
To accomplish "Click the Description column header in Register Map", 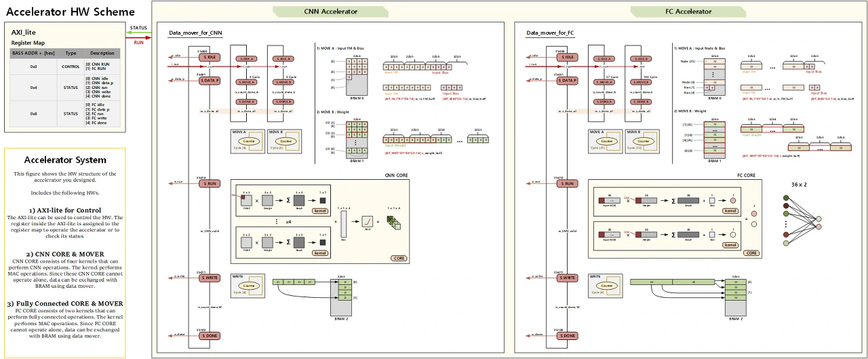I will point(102,53).
